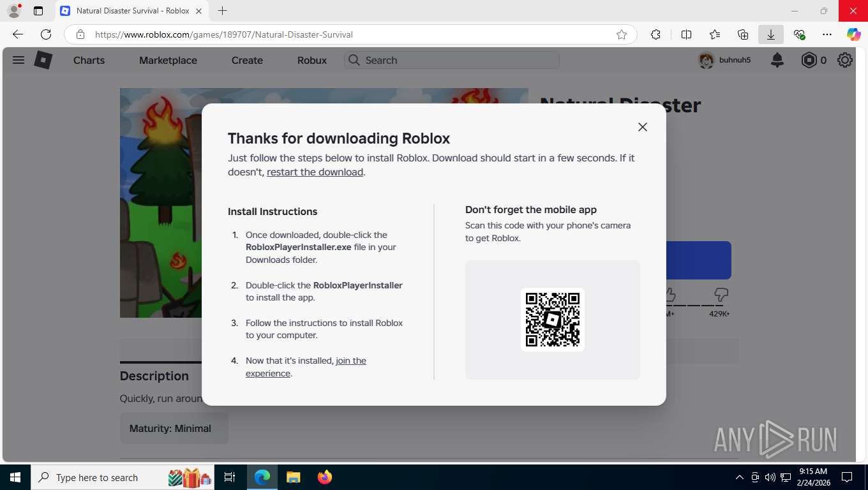
Task: Open the Roblox settings gear
Action: [845, 60]
